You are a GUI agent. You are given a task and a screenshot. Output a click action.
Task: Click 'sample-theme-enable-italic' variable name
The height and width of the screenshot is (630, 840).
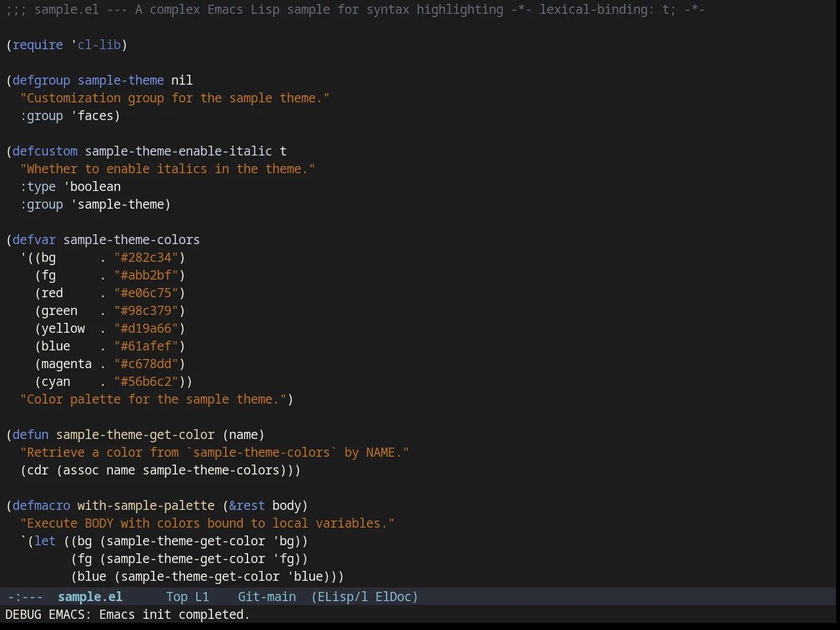[x=178, y=151]
